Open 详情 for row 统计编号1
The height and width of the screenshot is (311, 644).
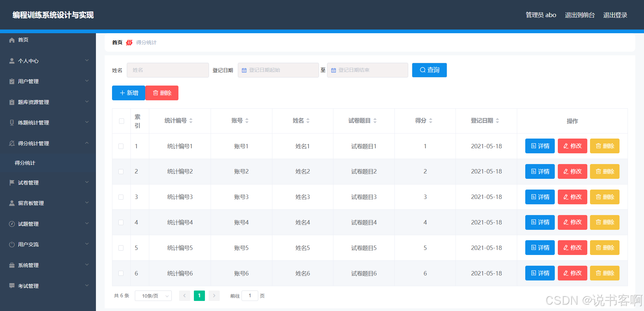(540, 146)
